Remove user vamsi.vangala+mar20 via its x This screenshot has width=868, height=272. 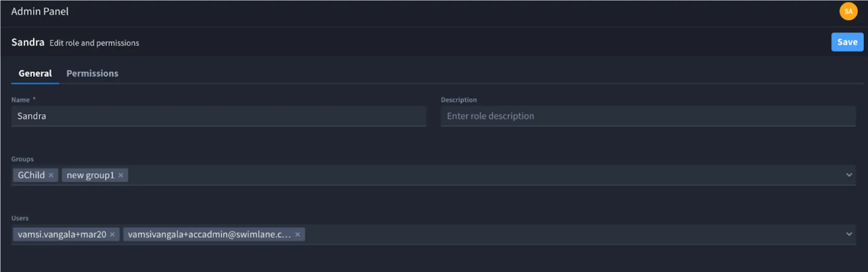[112, 234]
